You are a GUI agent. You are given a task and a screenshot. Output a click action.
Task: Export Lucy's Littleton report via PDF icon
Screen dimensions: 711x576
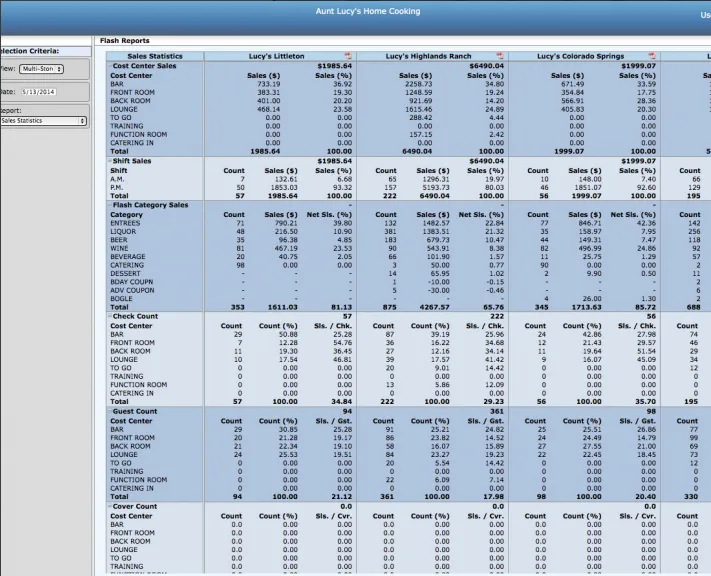(x=348, y=56)
